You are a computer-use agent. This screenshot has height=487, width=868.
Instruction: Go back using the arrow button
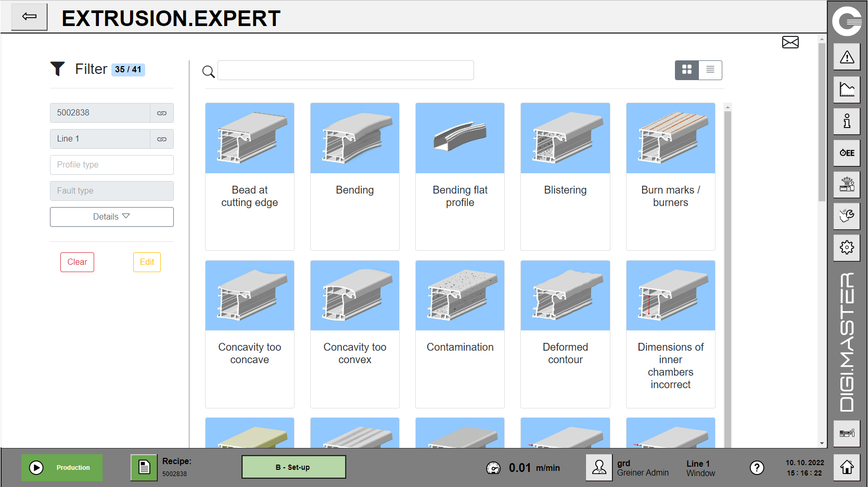click(x=29, y=17)
